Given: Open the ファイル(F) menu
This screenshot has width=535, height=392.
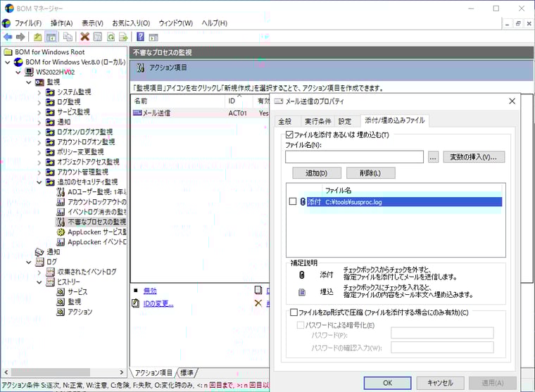Looking at the screenshot, I should [x=28, y=23].
